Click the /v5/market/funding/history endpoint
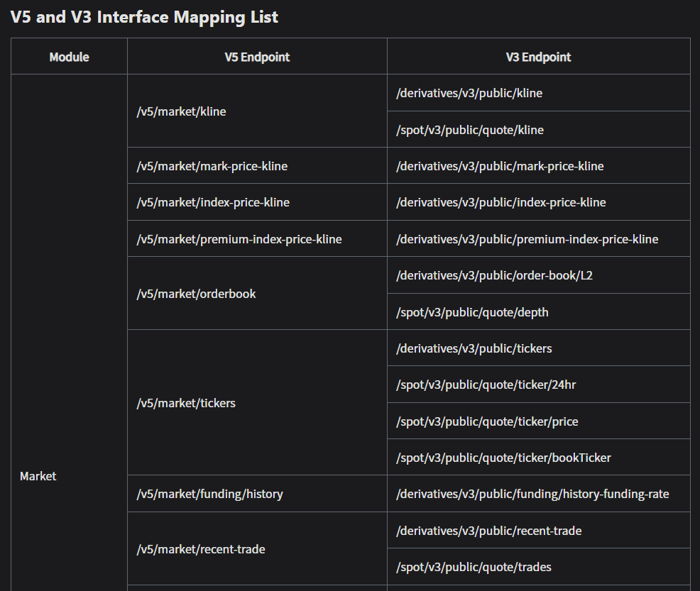The image size is (700, 591). 209,494
